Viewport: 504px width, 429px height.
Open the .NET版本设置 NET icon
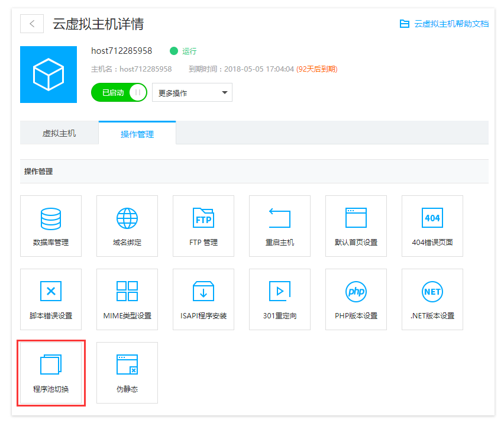[x=432, y=292]
